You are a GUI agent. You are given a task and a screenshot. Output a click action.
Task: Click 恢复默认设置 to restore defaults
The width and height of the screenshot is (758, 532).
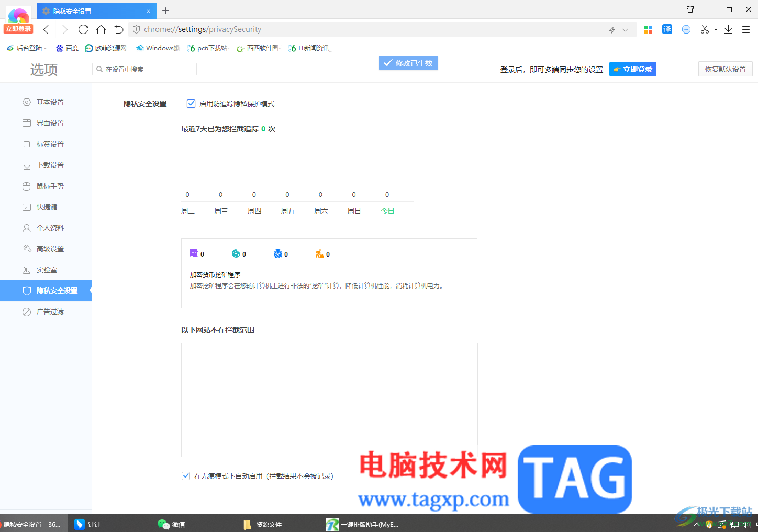pyautogui.click(x=725, y=69)
